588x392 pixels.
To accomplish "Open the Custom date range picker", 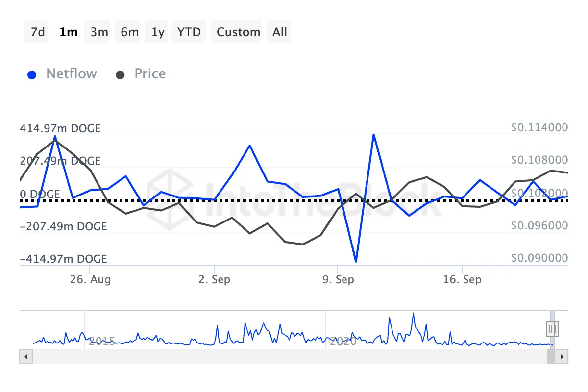I will coord(238,32).
